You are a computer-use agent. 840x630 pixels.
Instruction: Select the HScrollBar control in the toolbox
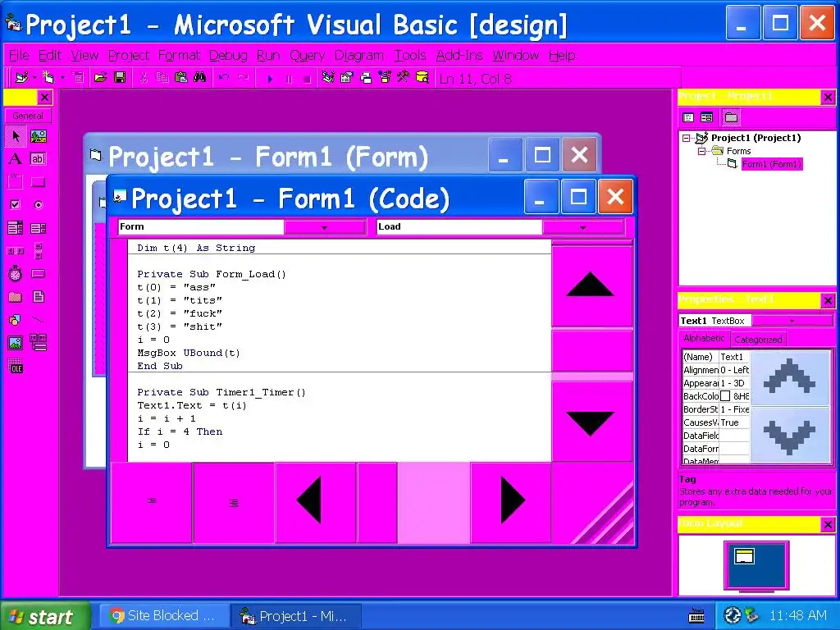(16, 251)
